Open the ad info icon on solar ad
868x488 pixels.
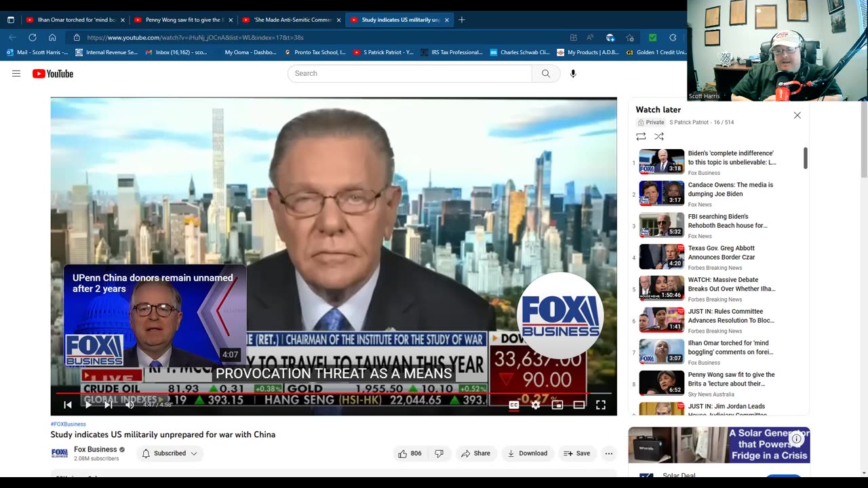[797, 439]
